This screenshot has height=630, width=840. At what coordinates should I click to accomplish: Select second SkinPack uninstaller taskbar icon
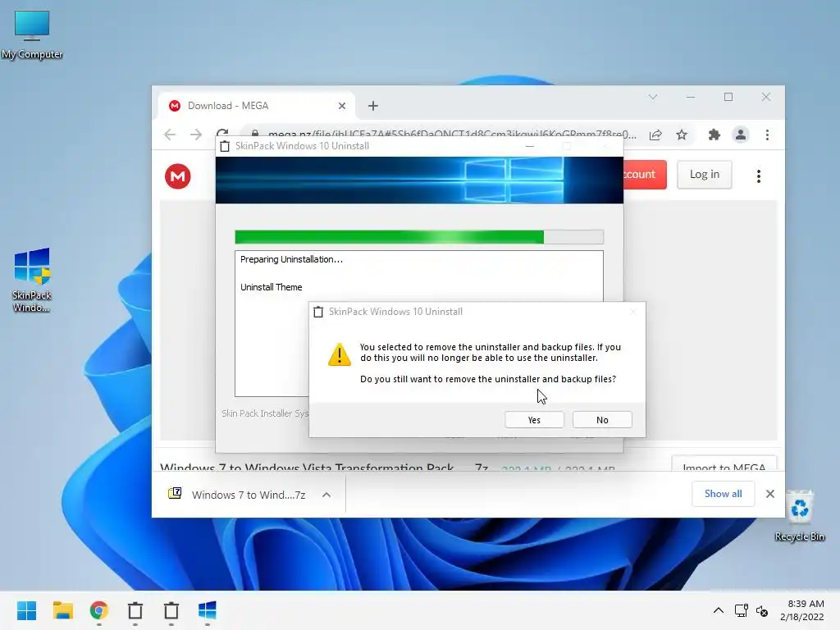click(x=171, y=610)
